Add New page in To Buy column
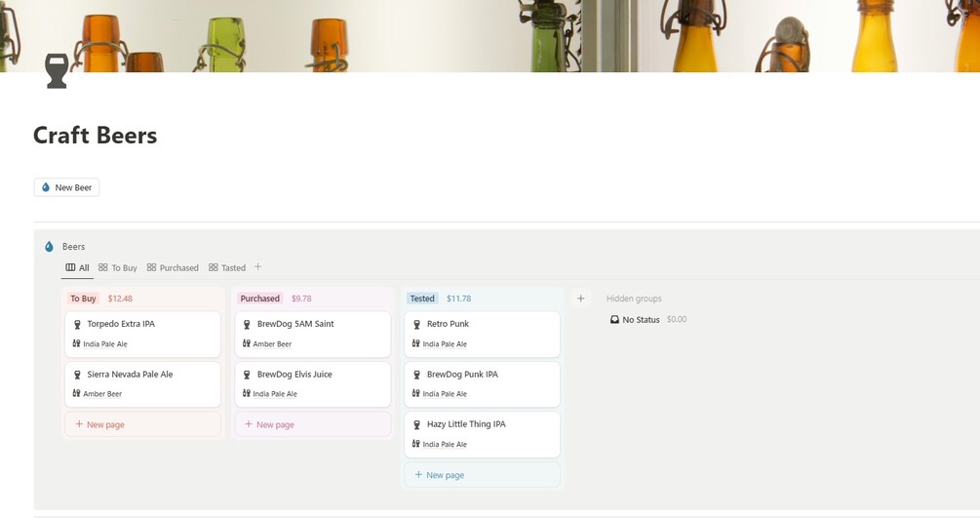This screenshot has height=518, width=980. point(142,424)
